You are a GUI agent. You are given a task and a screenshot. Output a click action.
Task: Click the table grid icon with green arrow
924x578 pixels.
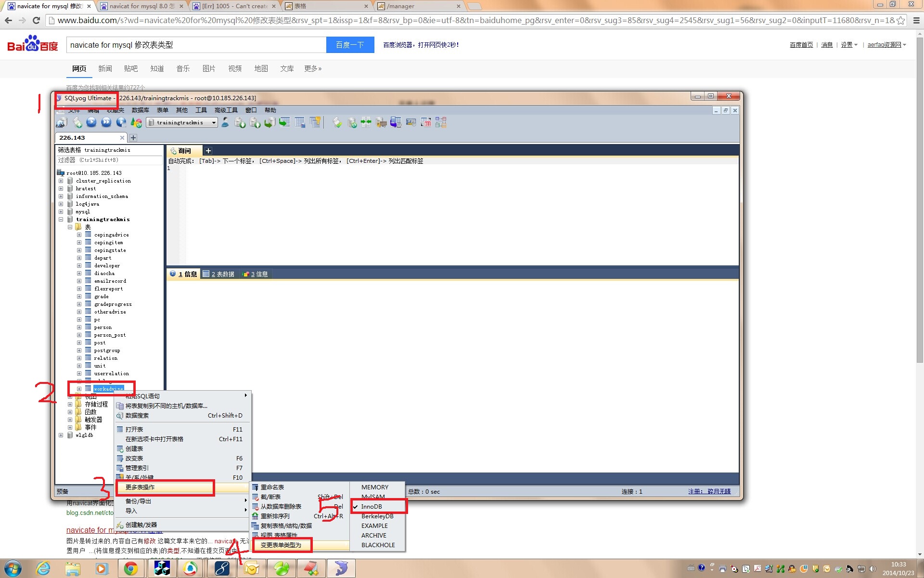click(x=284, y=123)
